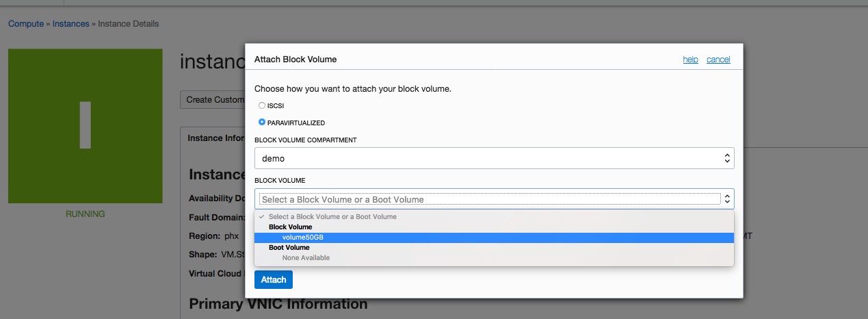
Task: Click the None Available boot volume entry
Action: coord(306,258)
